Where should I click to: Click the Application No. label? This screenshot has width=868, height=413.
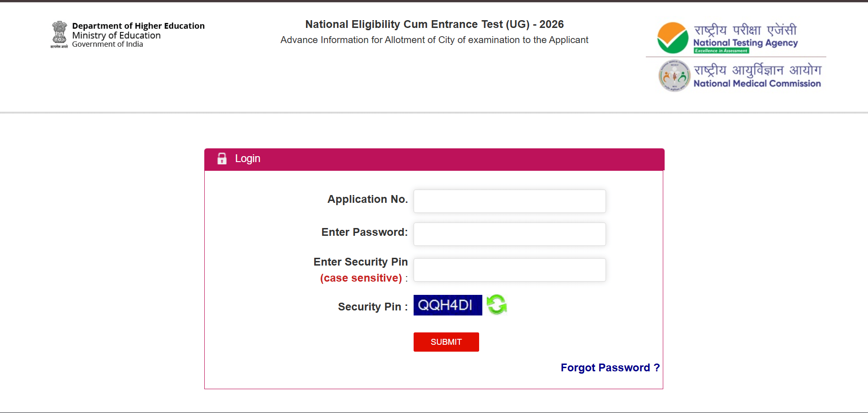pos(367,199)
